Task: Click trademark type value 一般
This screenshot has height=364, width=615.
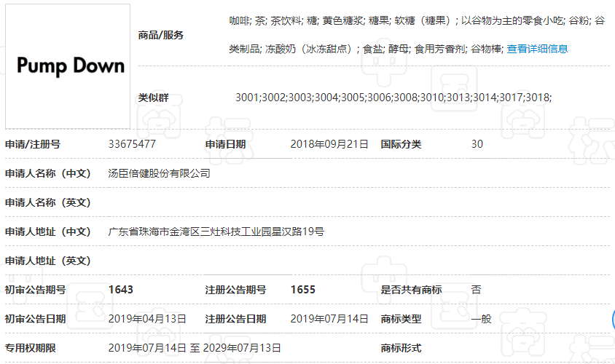Action: coord(481,319)
